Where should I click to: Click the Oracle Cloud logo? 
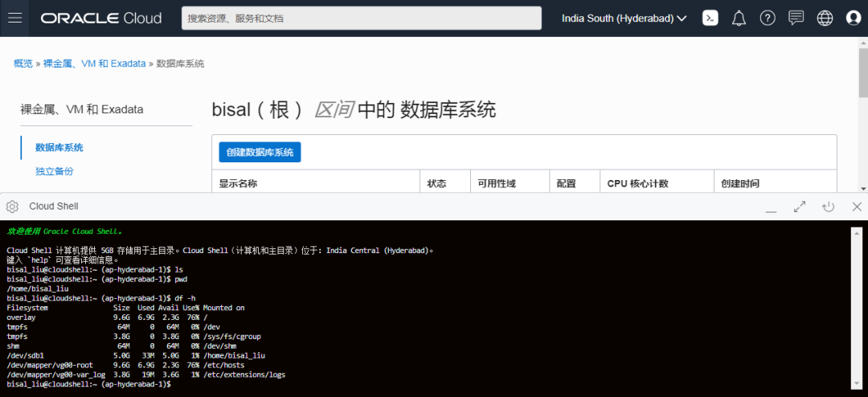pyautogui.click(x=100, y=18)
